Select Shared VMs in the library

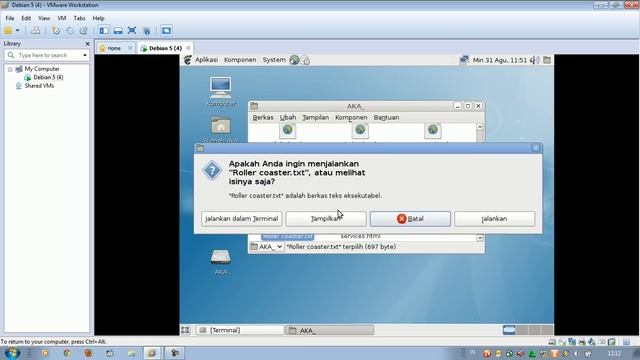coord(39,86)
